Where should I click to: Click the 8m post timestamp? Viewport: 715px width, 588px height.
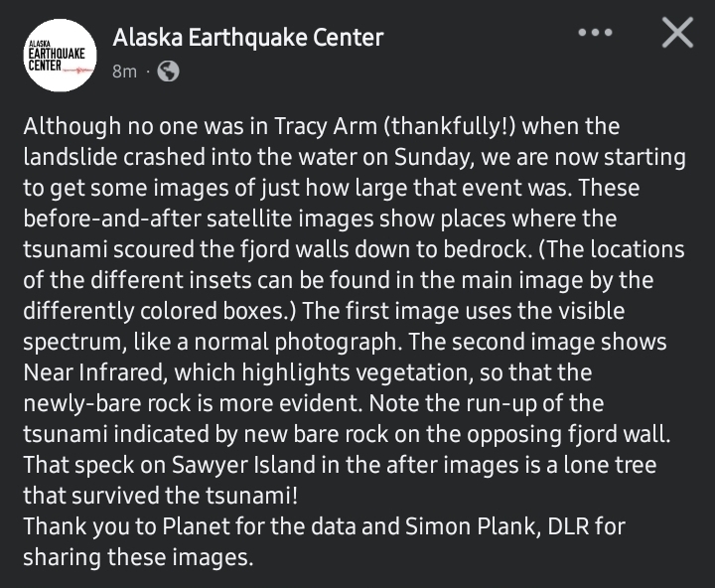[x=124, y=72]
